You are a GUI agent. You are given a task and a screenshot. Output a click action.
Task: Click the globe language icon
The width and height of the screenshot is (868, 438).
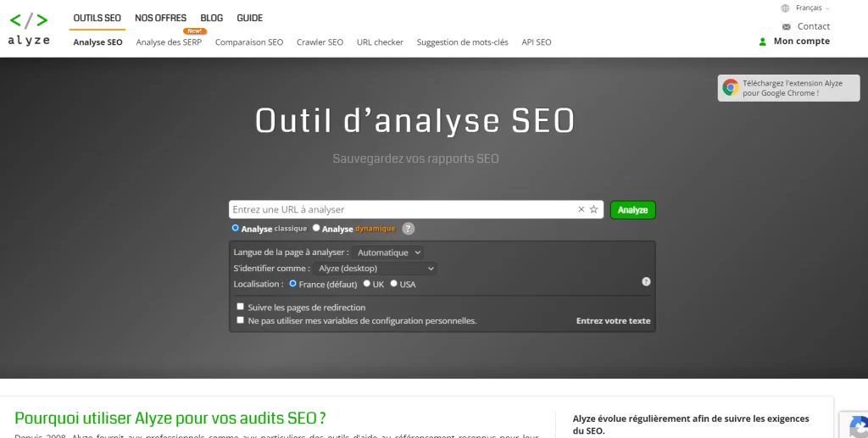click(x=785, y=8)
